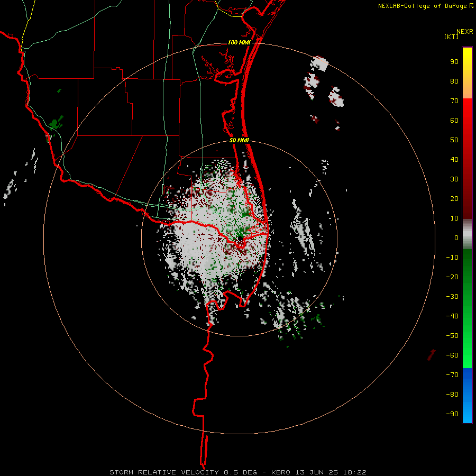Click the '-30' value on the velocity scale
The width and height of the screenshot is (476, 476).
click(452, 297)
